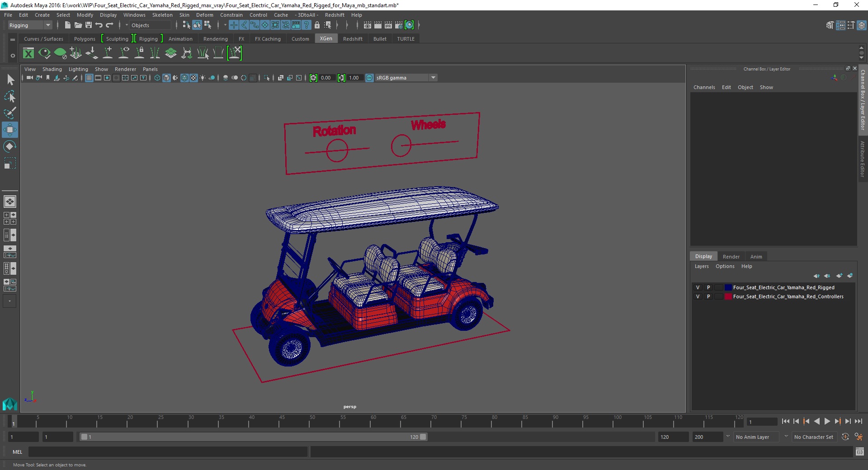Toggle visibility of Yamaha_Red_Controllers layer
Viewport: 868px width, 470px height.
point(698,296)
